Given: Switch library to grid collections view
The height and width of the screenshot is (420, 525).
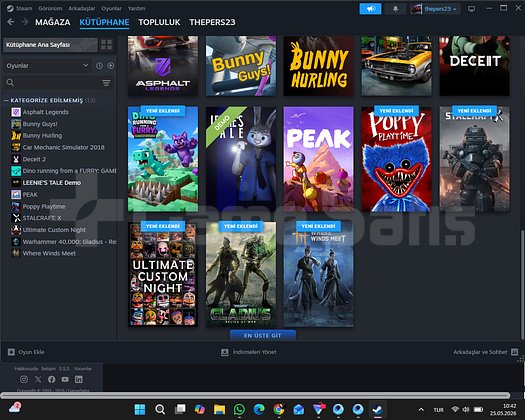Looking at the screenshot, I should click(x=106, y=45).
